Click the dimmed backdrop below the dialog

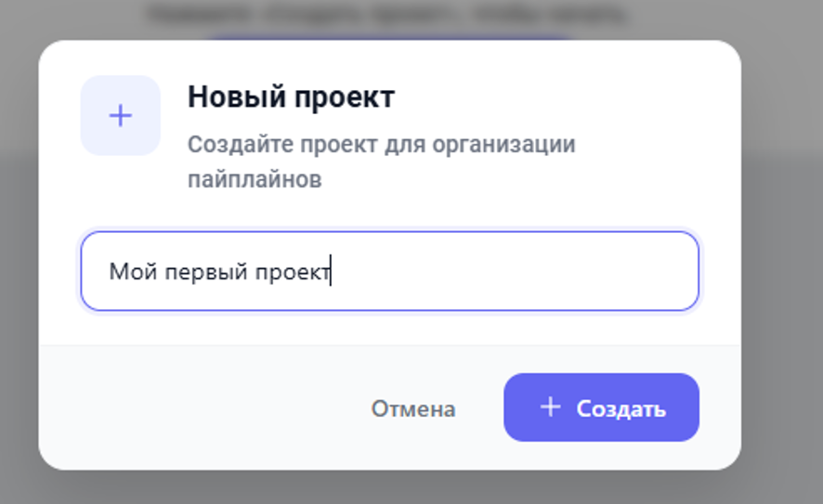(390, 487)
